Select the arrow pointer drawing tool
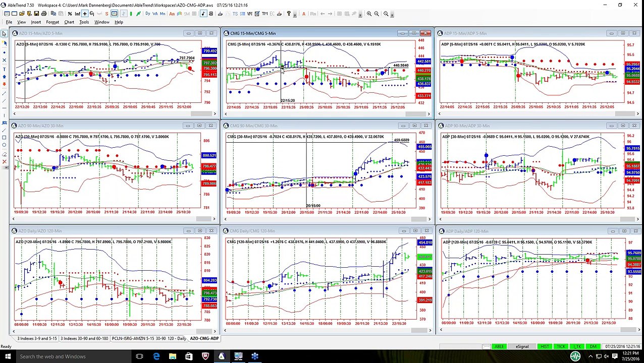The width and height of the screenshot is (644, 363). [4, 33]
